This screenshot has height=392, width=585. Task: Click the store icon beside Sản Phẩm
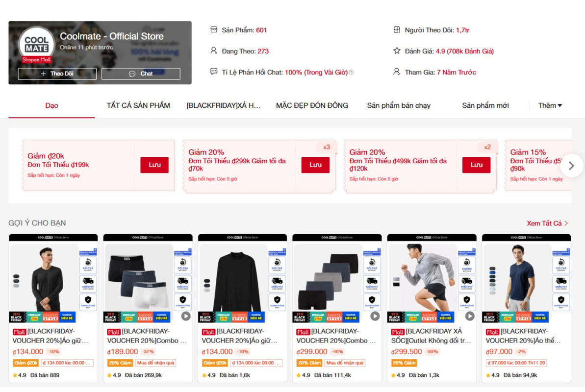pos(214,29)
